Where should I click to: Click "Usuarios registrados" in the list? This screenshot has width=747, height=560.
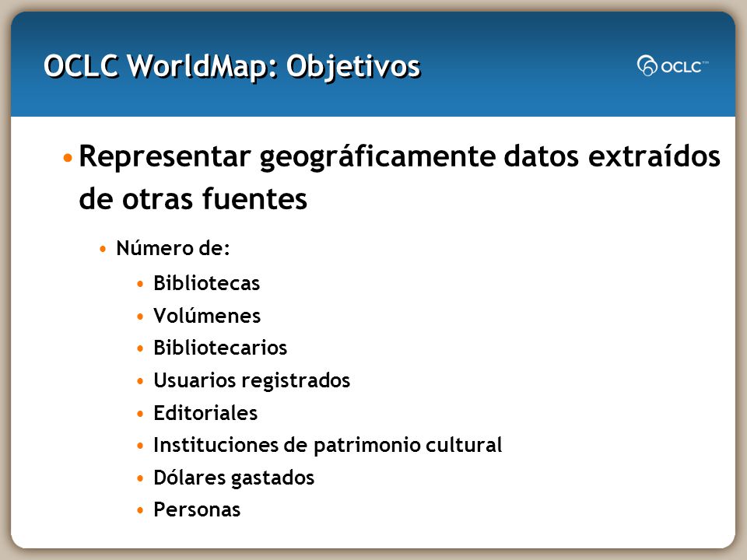click(x=251, y=380)
